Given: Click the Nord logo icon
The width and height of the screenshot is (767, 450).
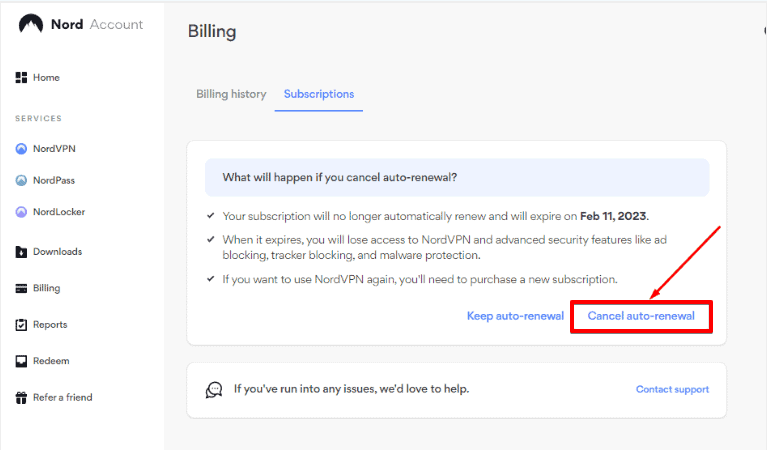Looking at the screenshot, I should [x=30, y=24].
